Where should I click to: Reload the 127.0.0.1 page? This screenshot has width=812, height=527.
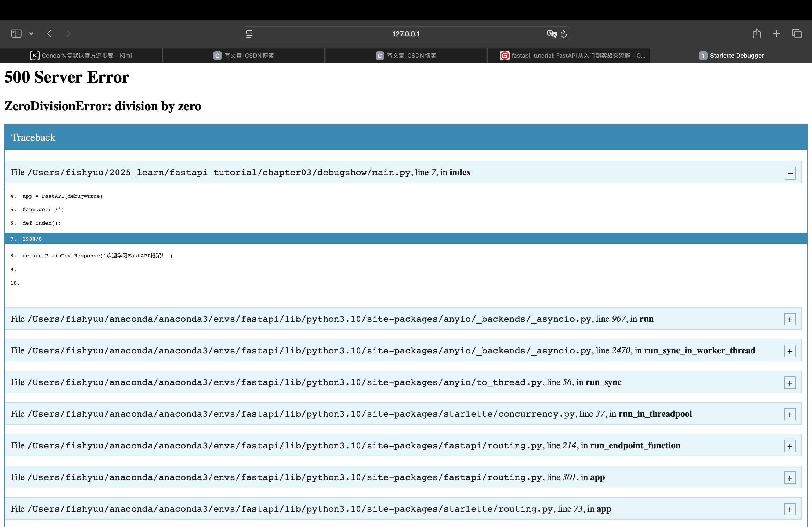coord(564,34)
